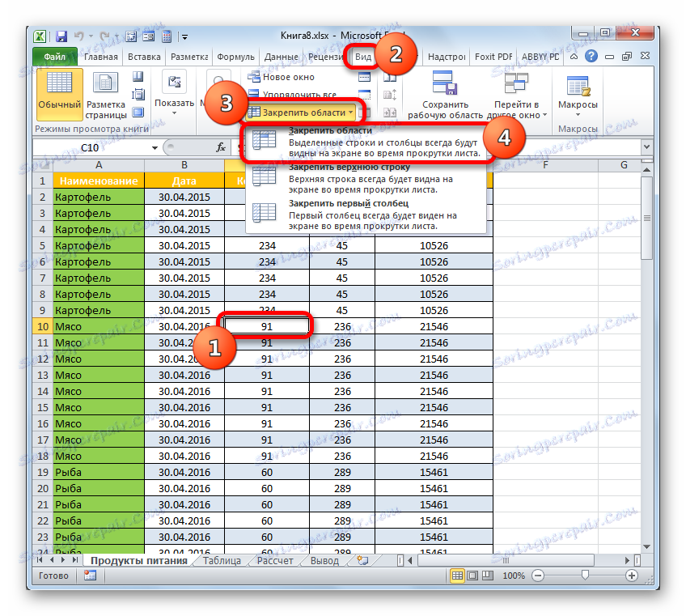
Task: Open the Показать show options dropdown
Action: (174, 94)
